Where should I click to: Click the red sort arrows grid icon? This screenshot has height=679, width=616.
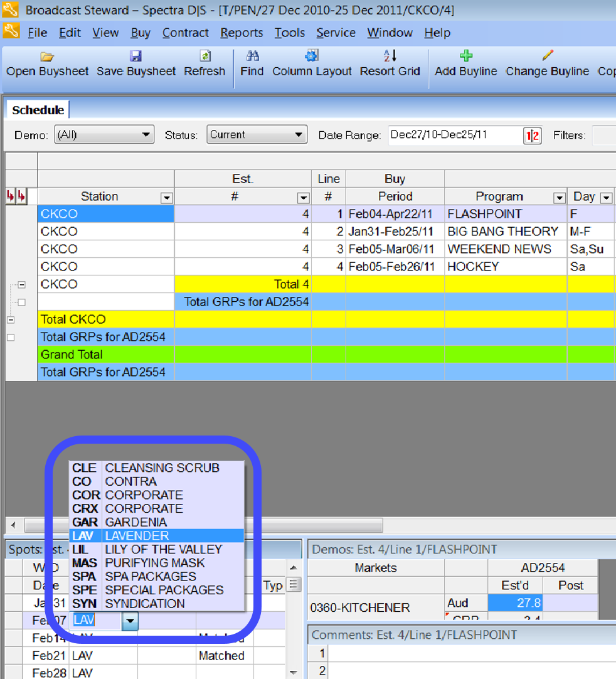click(x=16, y=196)
